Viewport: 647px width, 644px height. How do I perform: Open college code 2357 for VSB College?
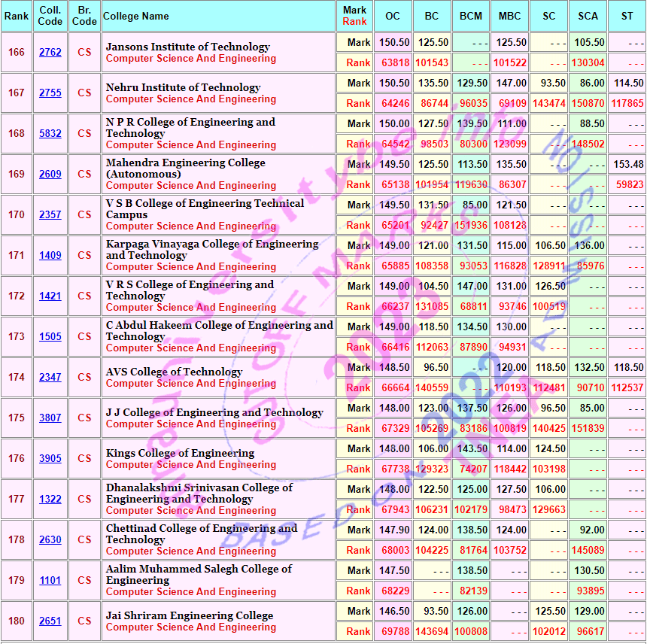(50, 214)
